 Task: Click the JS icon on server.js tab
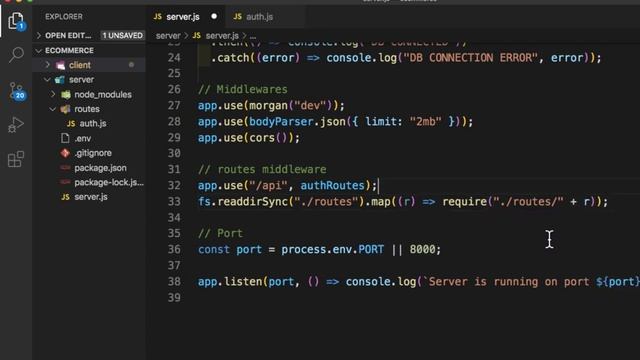(158, 17)
